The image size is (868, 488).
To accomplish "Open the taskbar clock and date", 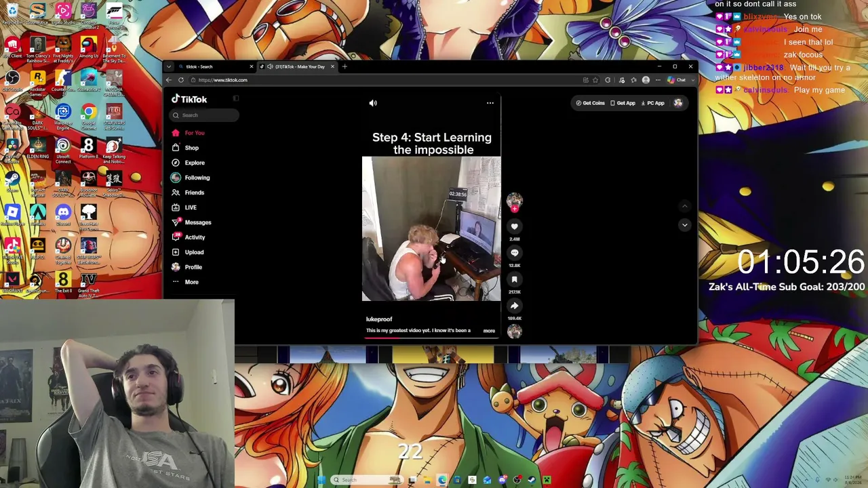I will tap(853, 480).
